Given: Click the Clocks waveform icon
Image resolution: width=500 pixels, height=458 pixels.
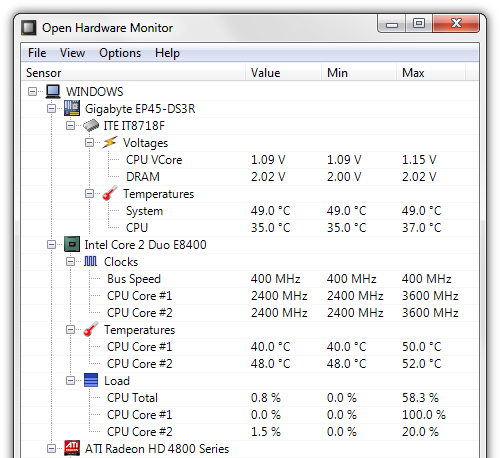Looking at the screenshot, I should click(x=91, y=261).
